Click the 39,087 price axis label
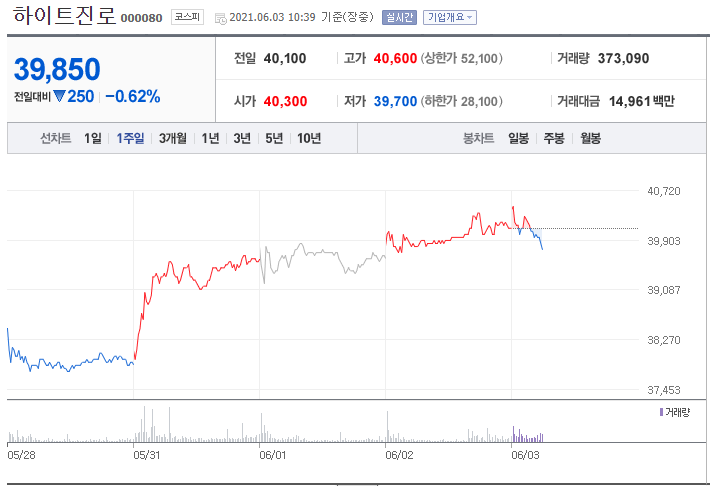 (x=664, y=290)
